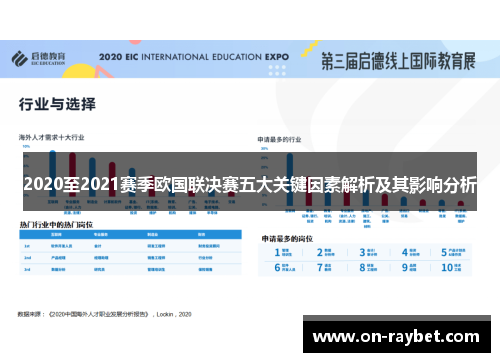Select the "第三届启德线上国际教育展" banner title
This screenshot has height=362, width=500.
point(398,61)
